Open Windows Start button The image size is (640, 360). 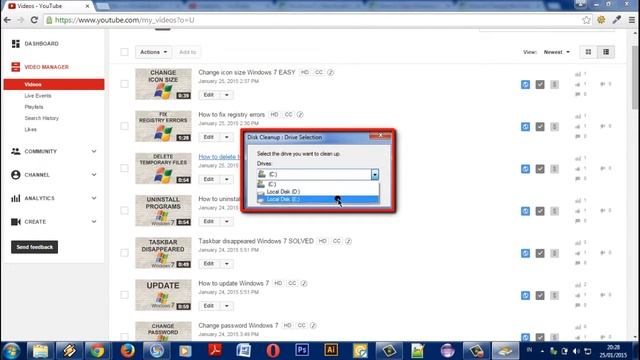(11, 351)
